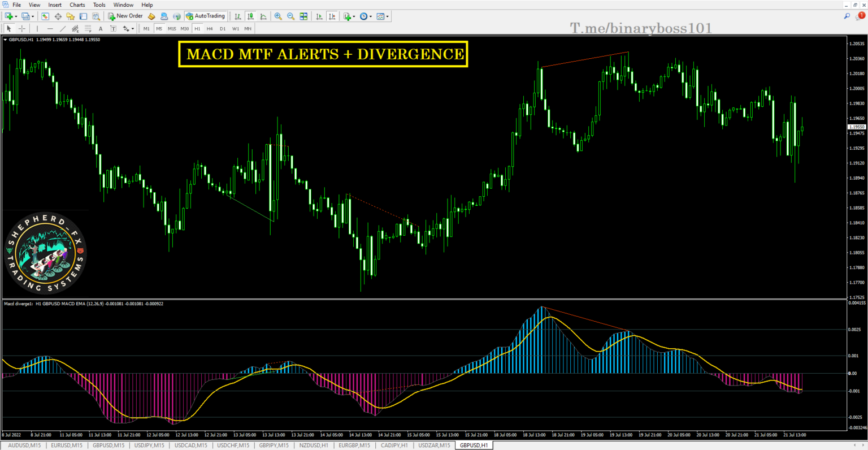Open the New Chart dropdown arrow
Image resolution: width=868 pixels, height=450 pixels.
(x=16, y=16)
